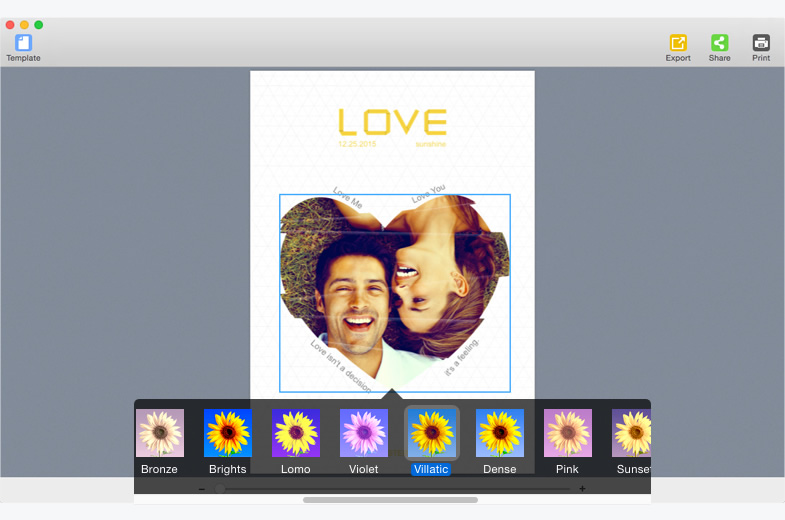Pick the Pink filter
785x520 pixels.
[568, 434]
